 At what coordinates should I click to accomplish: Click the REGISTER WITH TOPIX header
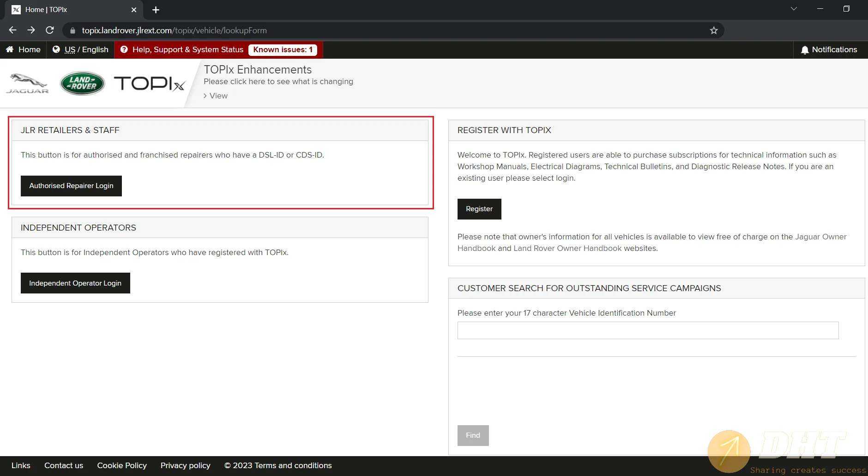point(657,130)
